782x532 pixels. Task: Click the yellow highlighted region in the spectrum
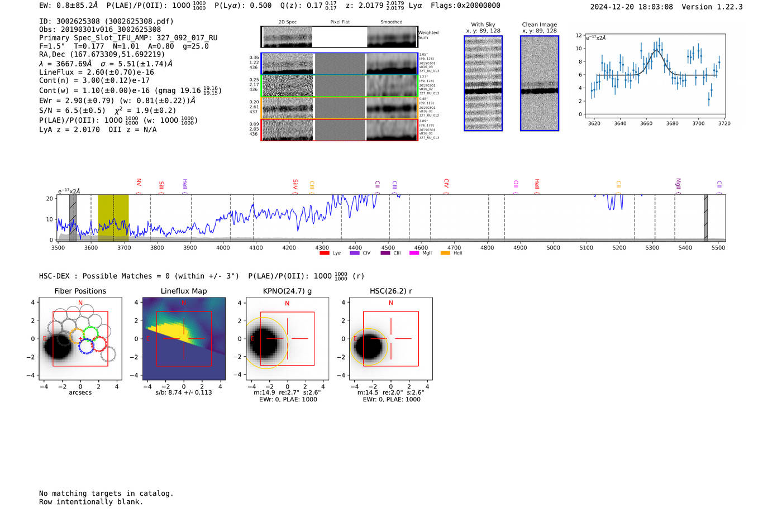point(113,218)
